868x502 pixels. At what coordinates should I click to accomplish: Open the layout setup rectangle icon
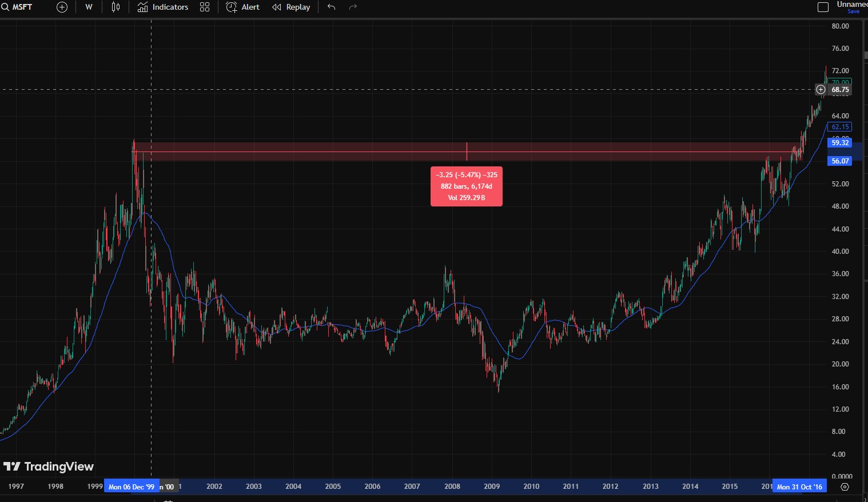click(823, 7)
